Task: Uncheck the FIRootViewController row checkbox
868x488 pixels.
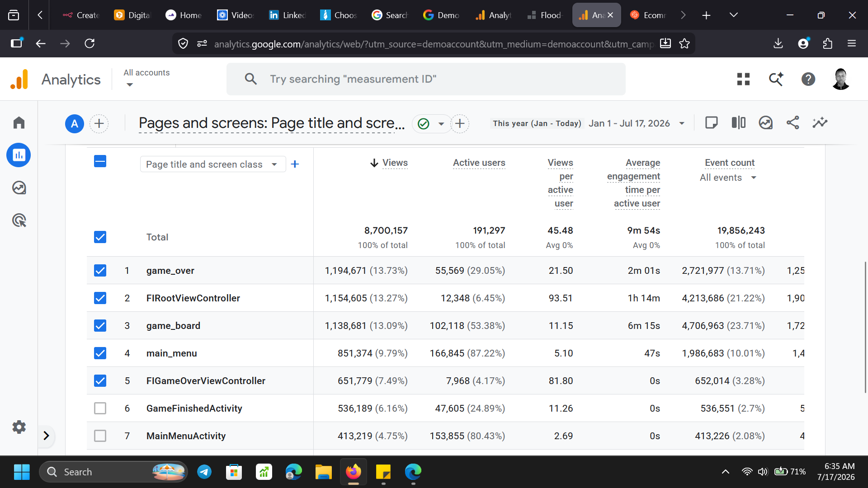Action: 100,298
